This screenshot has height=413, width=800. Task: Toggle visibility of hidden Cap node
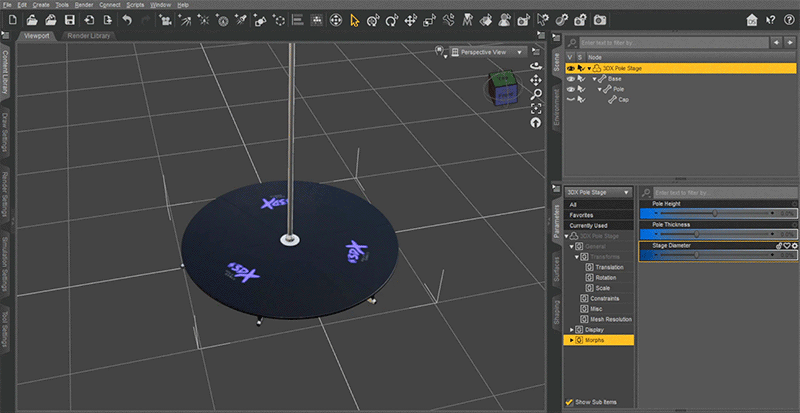(571, 100)
